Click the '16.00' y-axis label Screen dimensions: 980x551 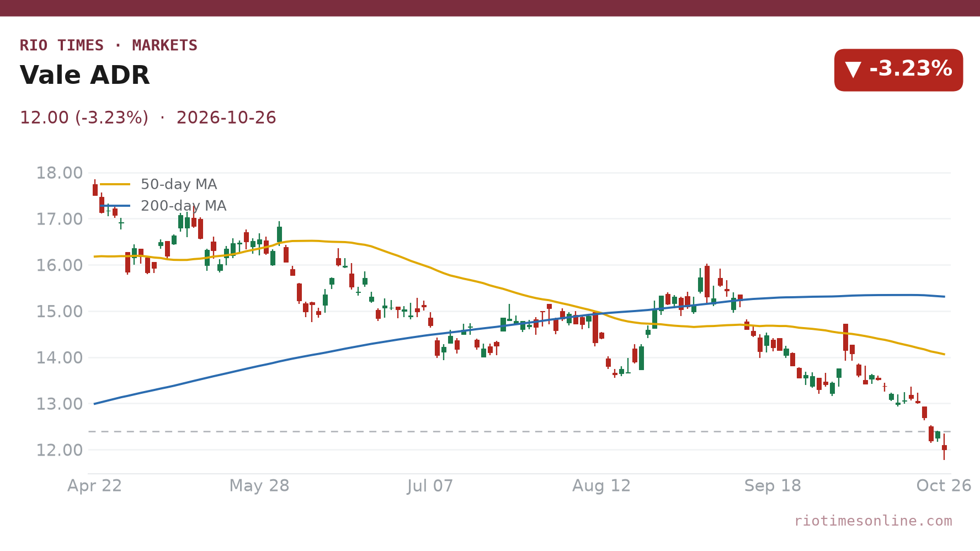[60, 265]
